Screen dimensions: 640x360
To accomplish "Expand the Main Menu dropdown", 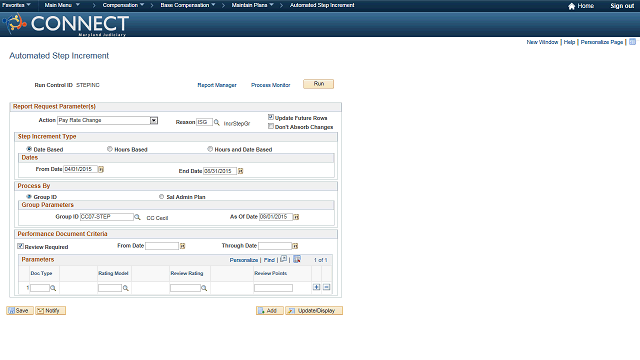I will [x=62, y=5].
